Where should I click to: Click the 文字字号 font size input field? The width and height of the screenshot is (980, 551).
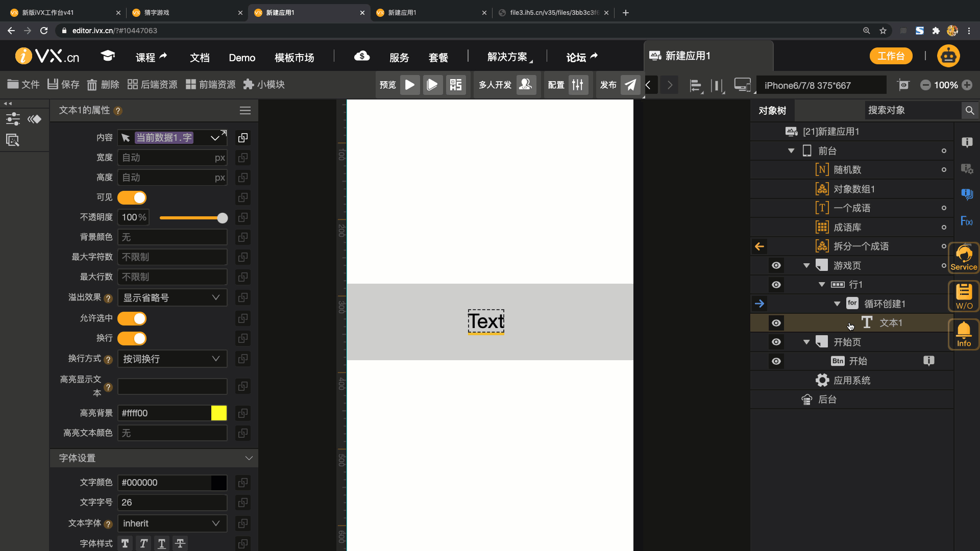coord(172,502)
